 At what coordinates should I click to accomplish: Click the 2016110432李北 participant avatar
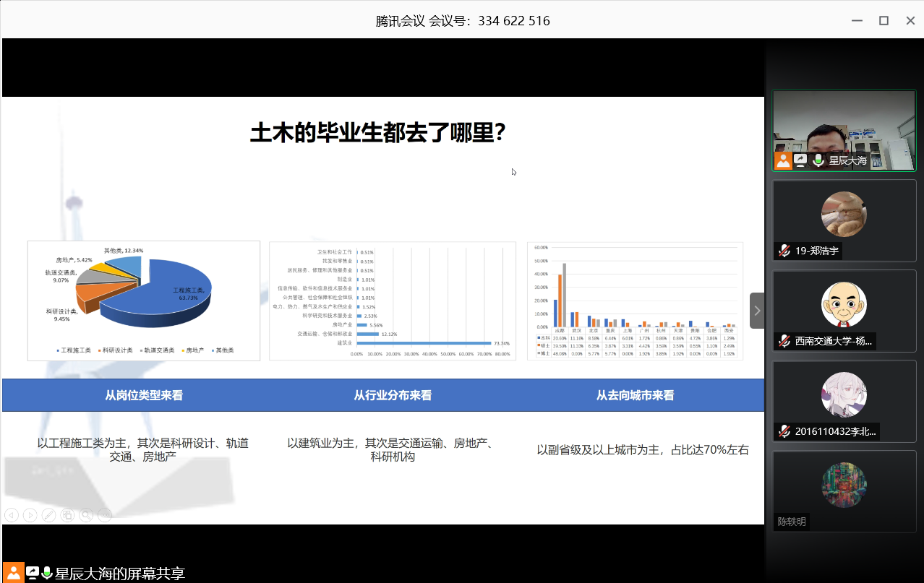pyautogui.click(x=844, y=395)
